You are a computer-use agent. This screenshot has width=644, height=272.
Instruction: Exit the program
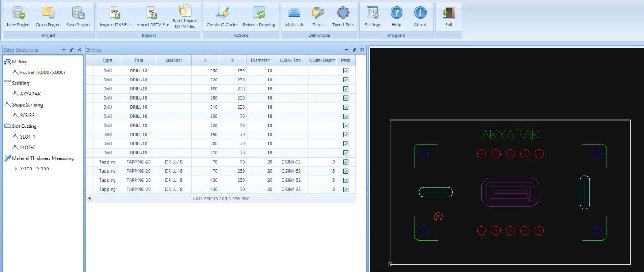click(x=449, y=17)
